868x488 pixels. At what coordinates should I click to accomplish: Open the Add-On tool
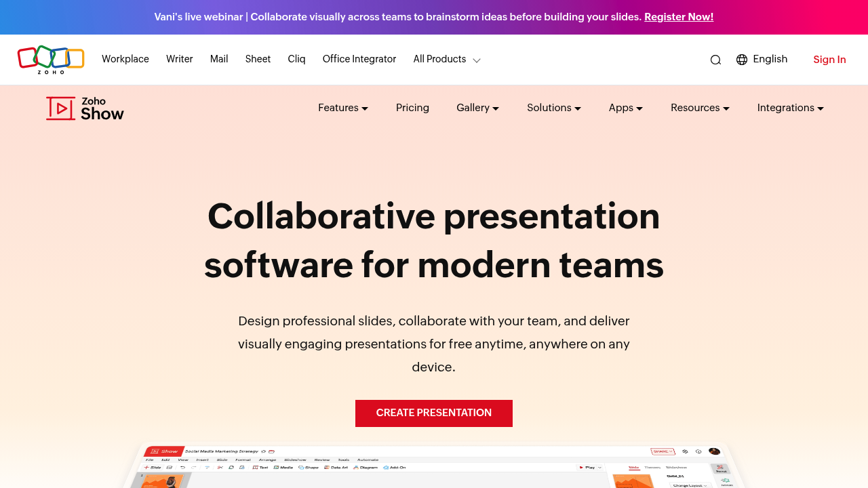pos(395,467)
